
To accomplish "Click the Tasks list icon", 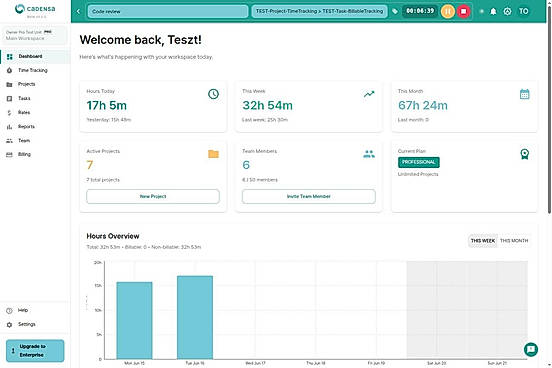I will (x=10, y=99).
